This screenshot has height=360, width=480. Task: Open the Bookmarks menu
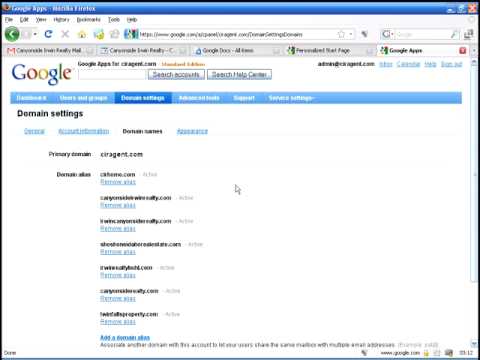click(x=88, y=20)
